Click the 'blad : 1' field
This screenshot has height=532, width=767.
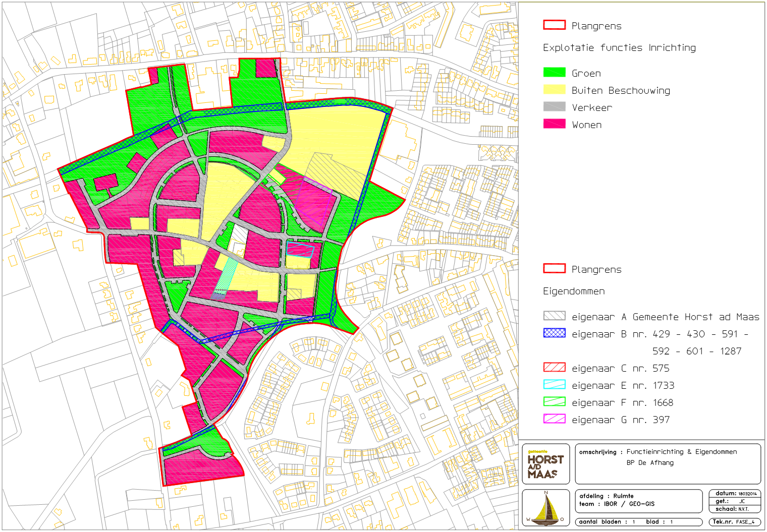point(660,522)
